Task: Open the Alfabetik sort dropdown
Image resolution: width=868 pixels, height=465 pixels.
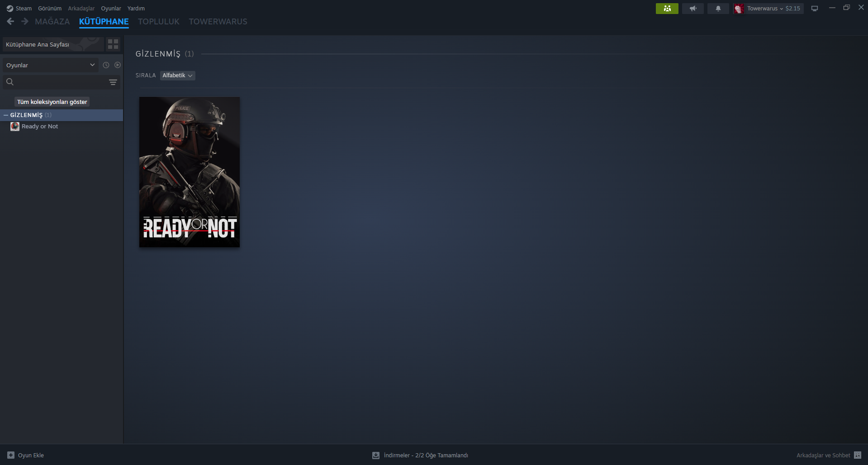Action: point(177,75)
